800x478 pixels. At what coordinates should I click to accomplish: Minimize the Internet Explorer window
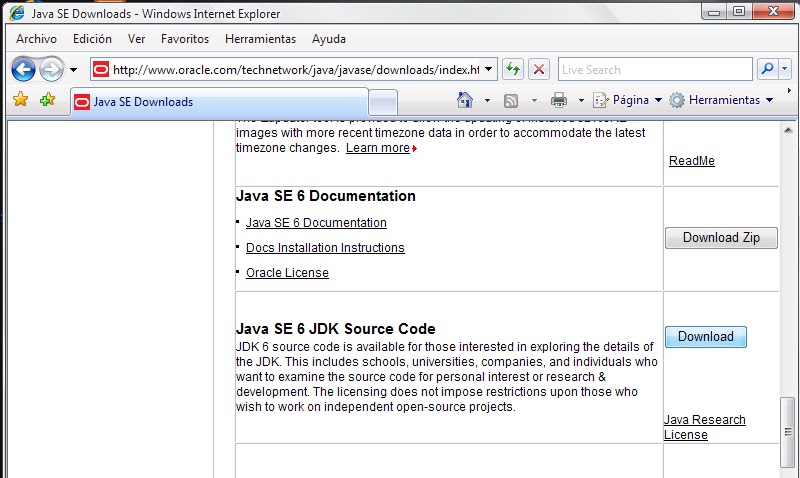coord(714,12)
